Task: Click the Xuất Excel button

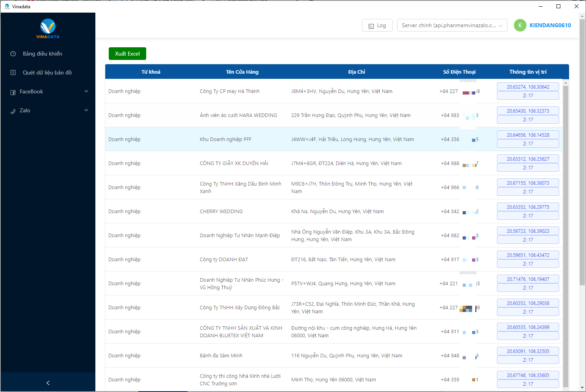Action: (x=127, y=54)
